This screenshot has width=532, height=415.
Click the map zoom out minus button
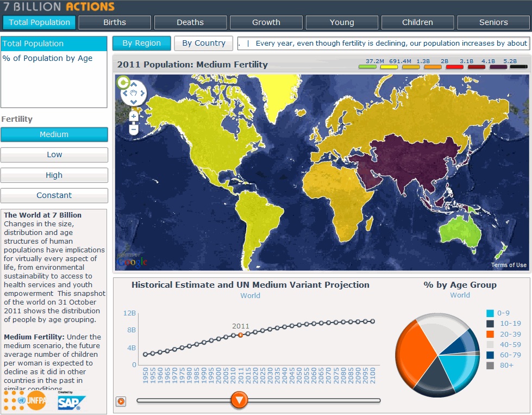tap(134, 129)
